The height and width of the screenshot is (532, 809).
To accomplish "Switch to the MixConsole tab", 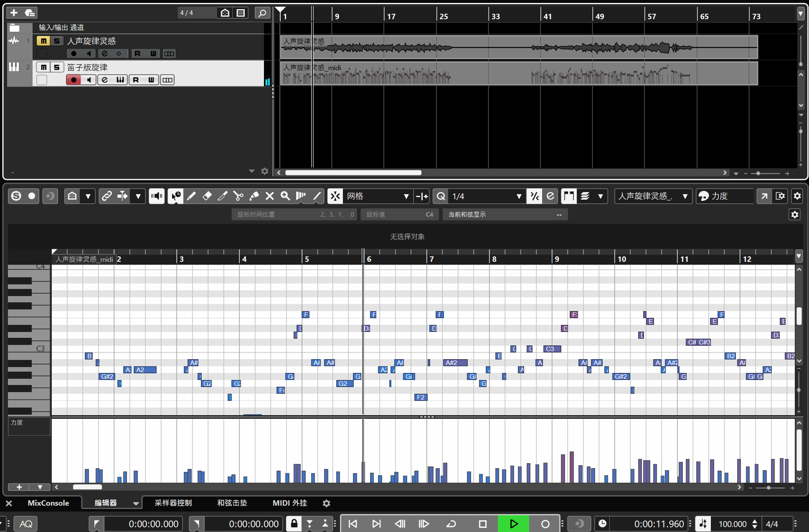I will [48, 503].
